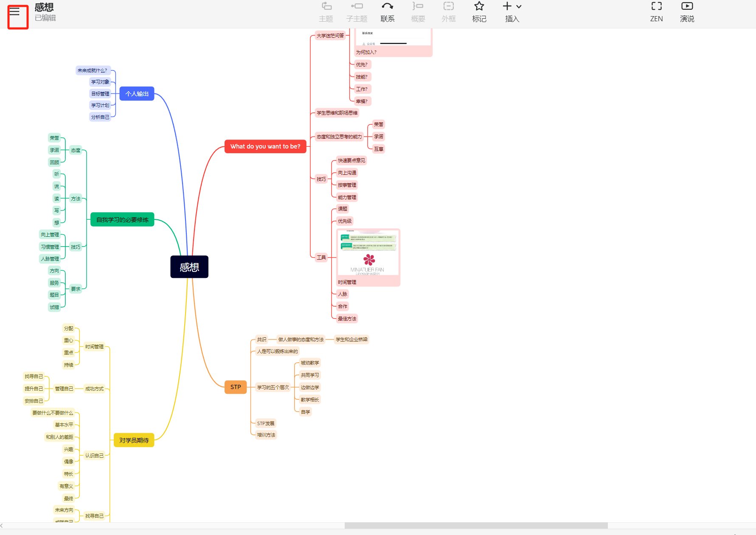Select the 教学相长 subtopic
The image size is (756, 535).
click(310, 400)
